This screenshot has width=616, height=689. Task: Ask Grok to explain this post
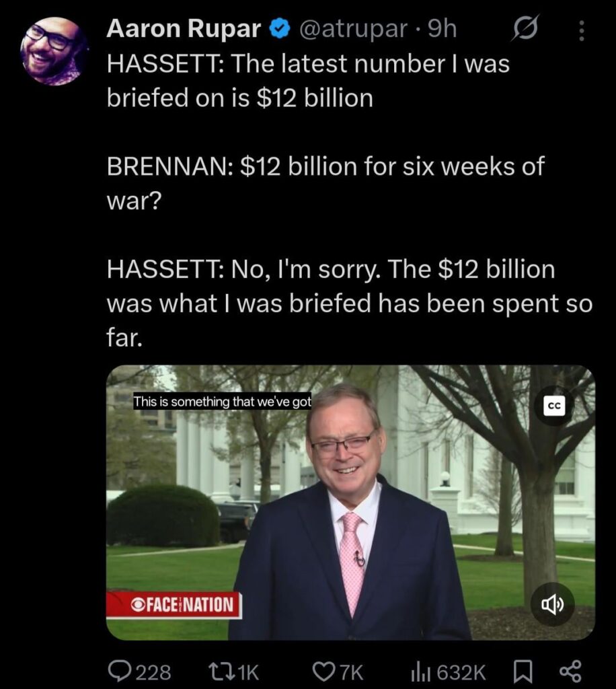525,29
